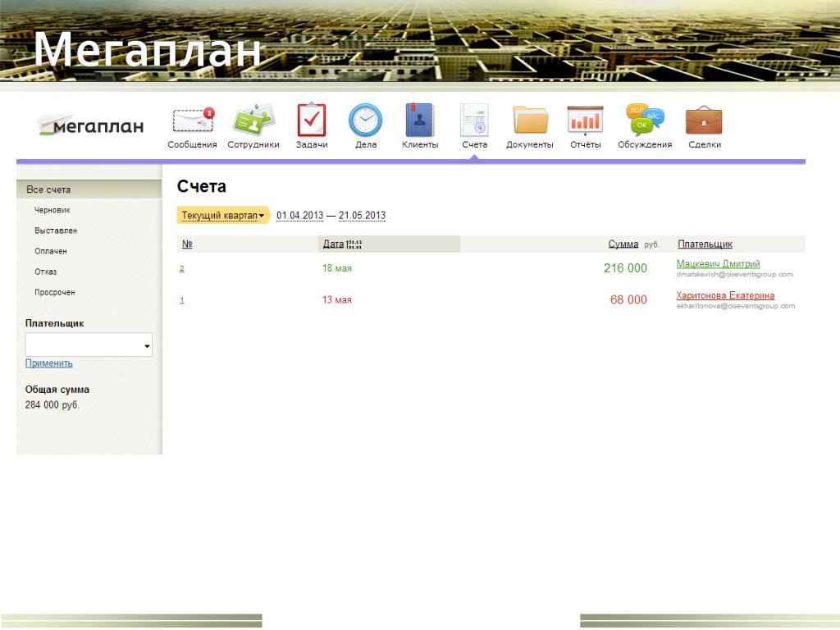
Task: Select Все счета in sidebar
Action: (x=89, y=189)
